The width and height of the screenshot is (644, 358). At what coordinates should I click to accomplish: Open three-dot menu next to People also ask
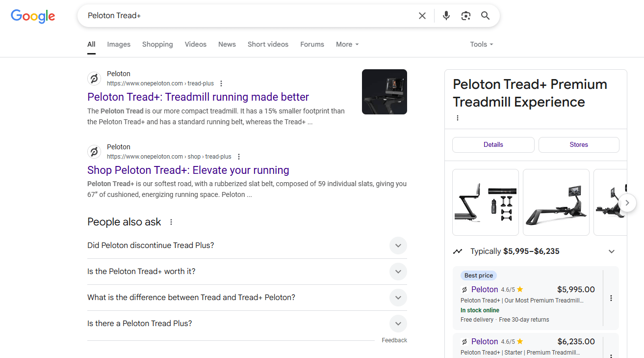pyautogui.click(x=171, y=222)
